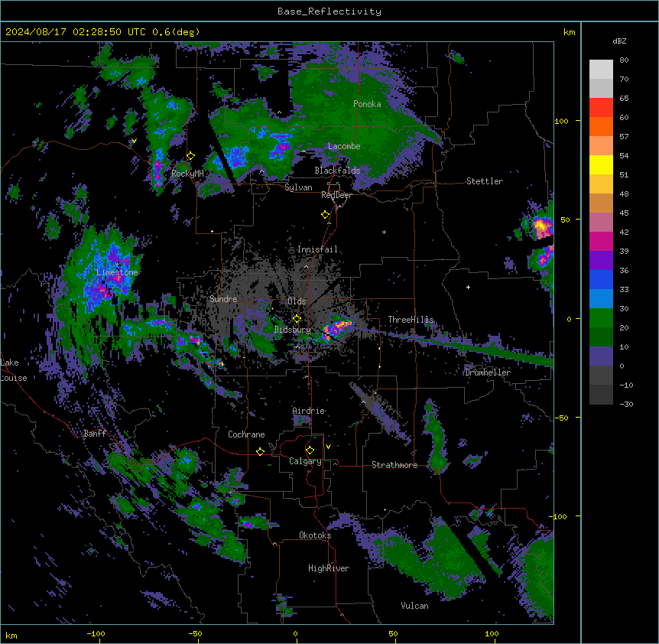The width and height of the screenshot is (659, 644).
Task: Click the red 60-65 dBZ legend swatch
Action: click(601, 107)
